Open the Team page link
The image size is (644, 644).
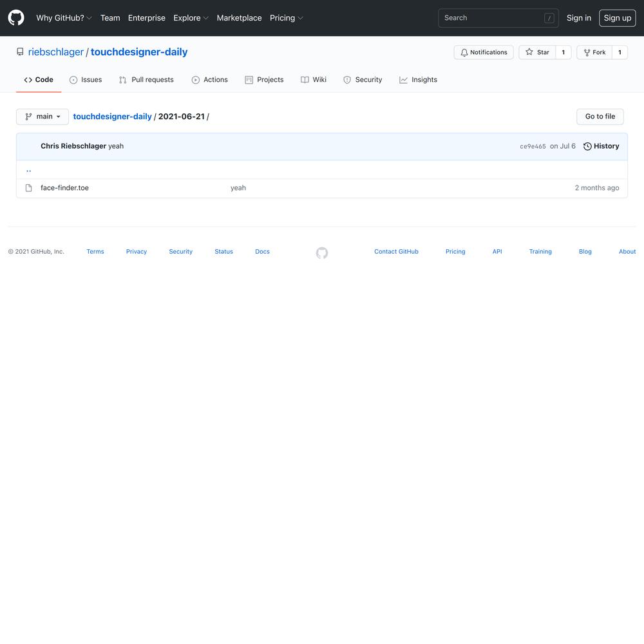click(x=110, y=18)
